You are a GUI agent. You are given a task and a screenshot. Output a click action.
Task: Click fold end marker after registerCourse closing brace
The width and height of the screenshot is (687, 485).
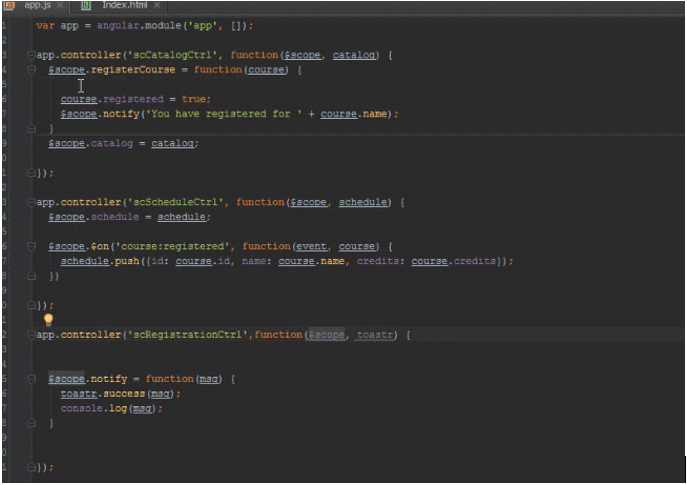coord(31,128)
